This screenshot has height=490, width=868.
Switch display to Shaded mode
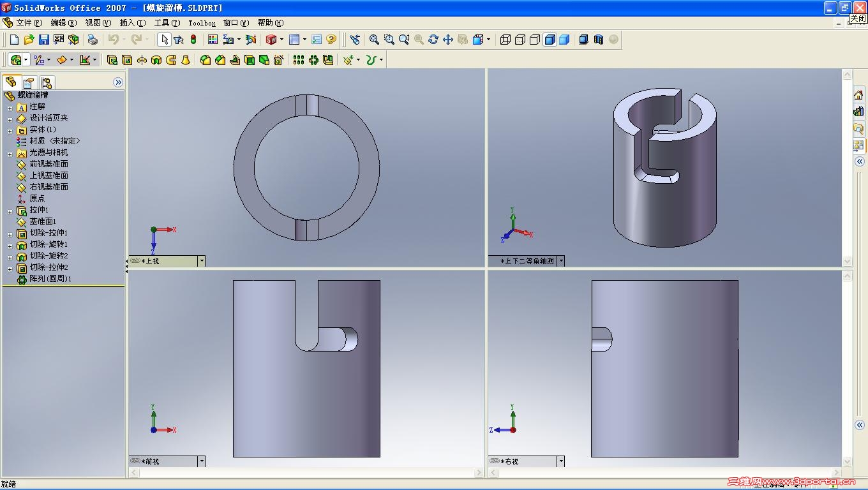tap(564, 40)
